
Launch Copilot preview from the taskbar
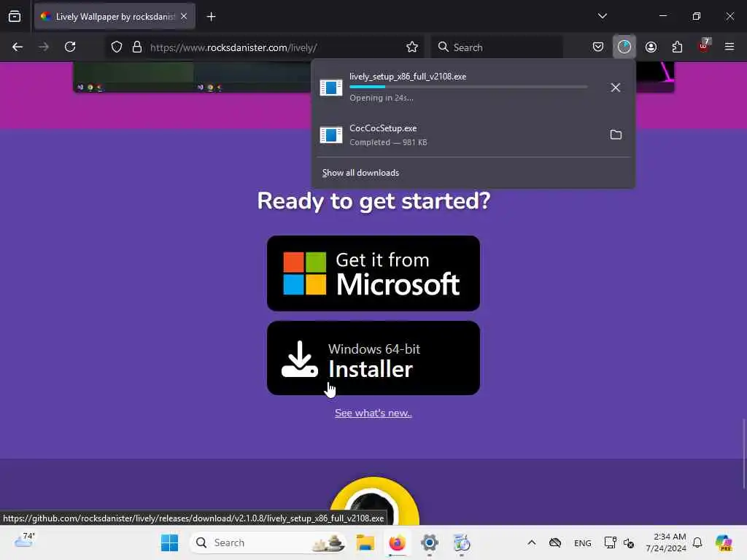point(724,542)
